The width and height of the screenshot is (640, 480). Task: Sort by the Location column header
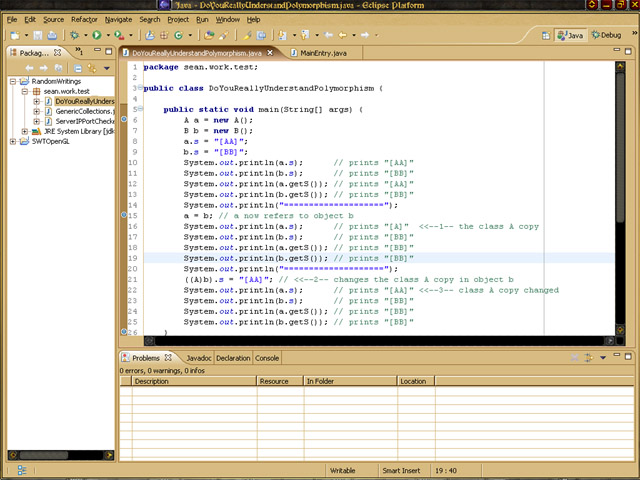pyautogui.click(x=416, y=381)
